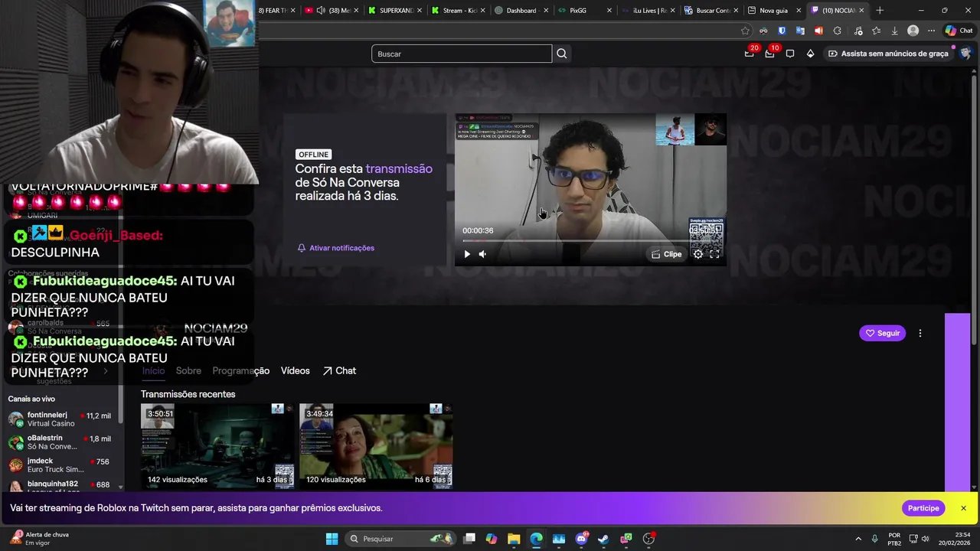Click the Buscar search field
Image resolution: width=980 pixels, height=551 pixels.
(x=462, y=54)
